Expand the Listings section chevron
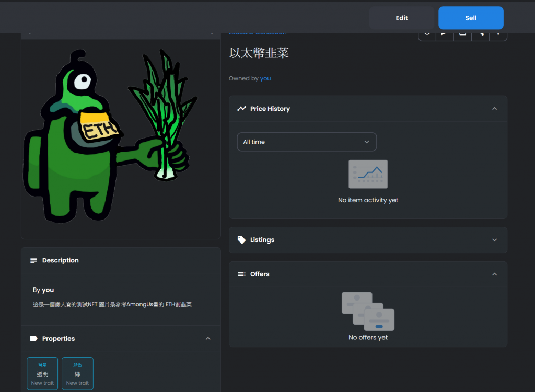535x392 pixels. 494,240
